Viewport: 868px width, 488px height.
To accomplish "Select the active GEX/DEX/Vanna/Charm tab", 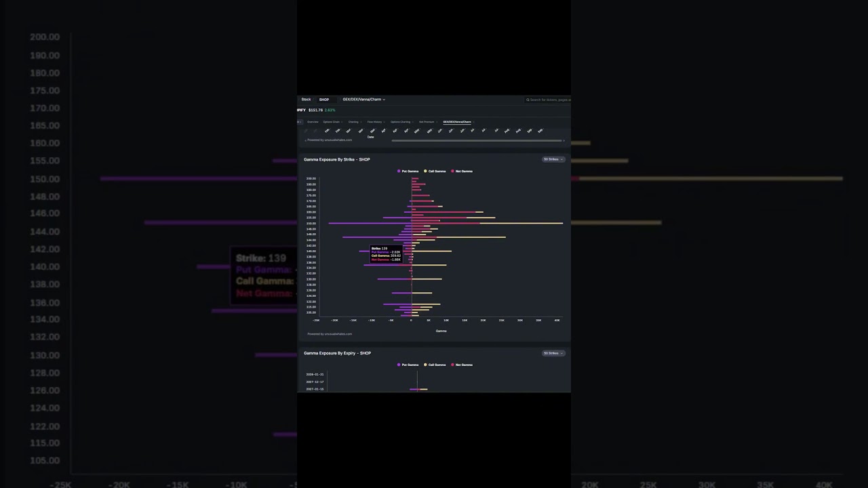I will coord(457,122).
